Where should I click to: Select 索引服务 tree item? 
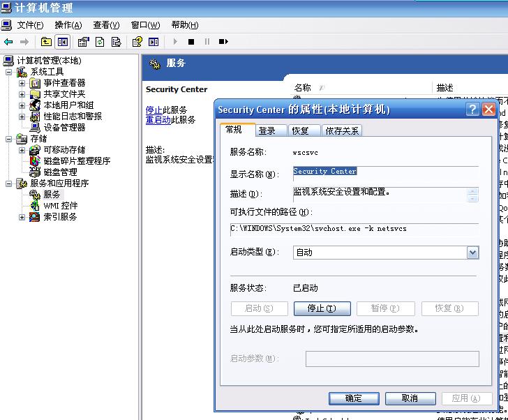click(60, 217)
